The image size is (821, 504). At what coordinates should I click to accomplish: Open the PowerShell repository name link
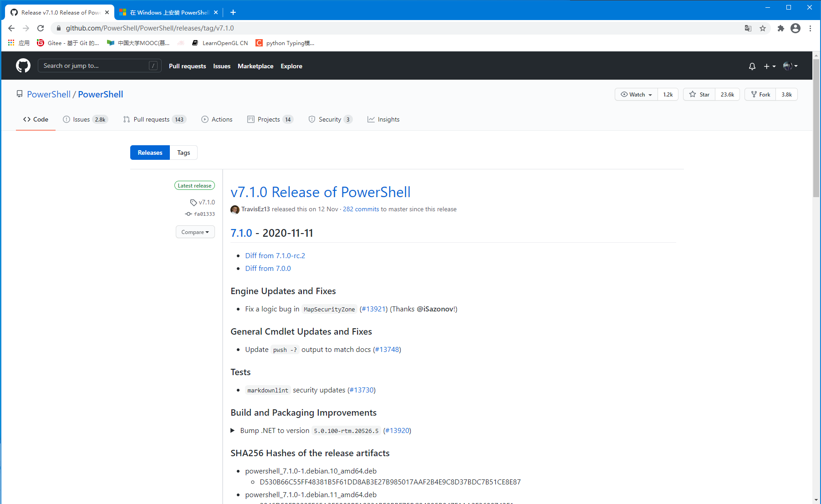(x=101, y=94)
